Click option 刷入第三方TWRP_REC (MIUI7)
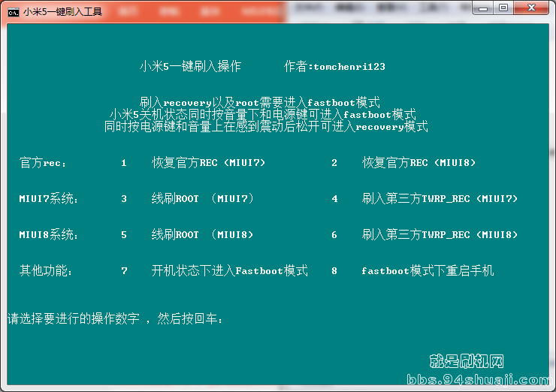The height and width of the screenshot is (392, 556). coord(440,198)
